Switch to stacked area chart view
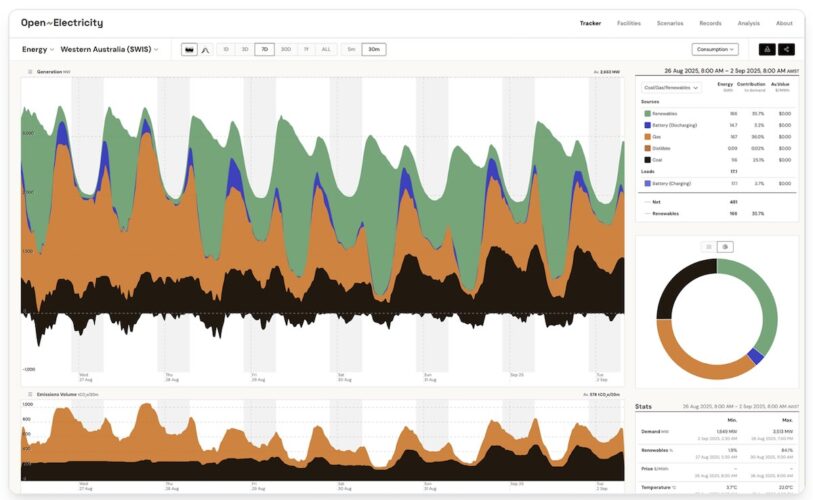 click(190, 49)
